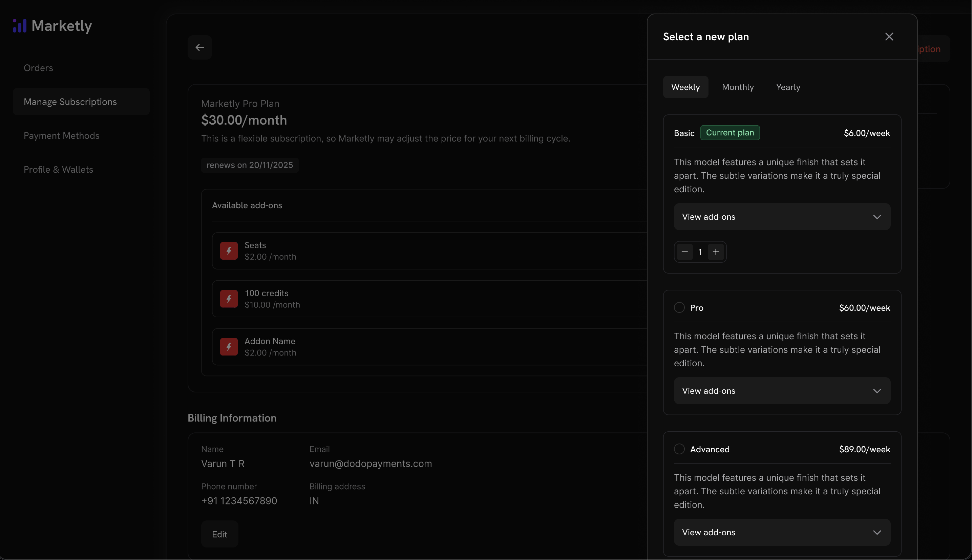Click the 100 credits lightning icon
The height and width of the screenshot is (560, 972).
tap(229, 299)
